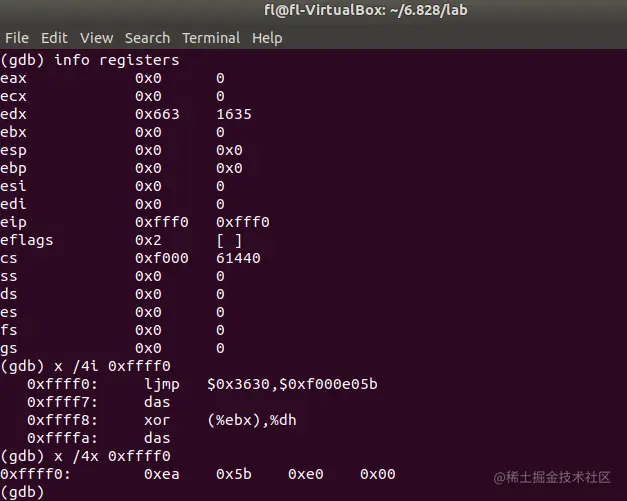The height and width of the screenshot is (501, 627).
Task: Open the Edit menu
Action: point(54,38)
